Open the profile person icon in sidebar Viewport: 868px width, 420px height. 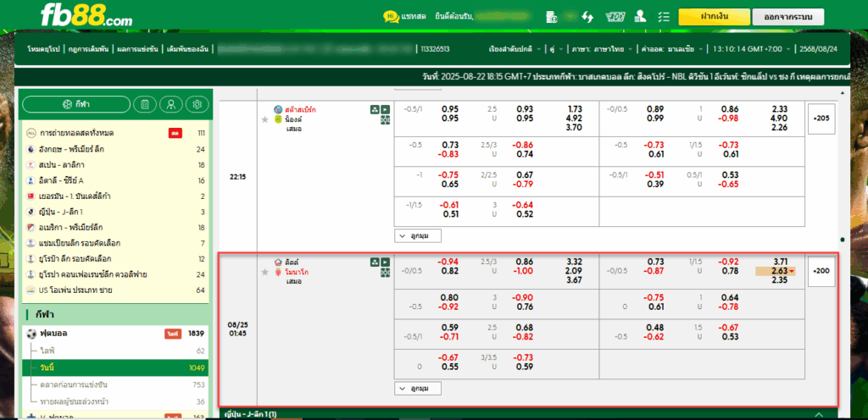click(x=171, y=104)
